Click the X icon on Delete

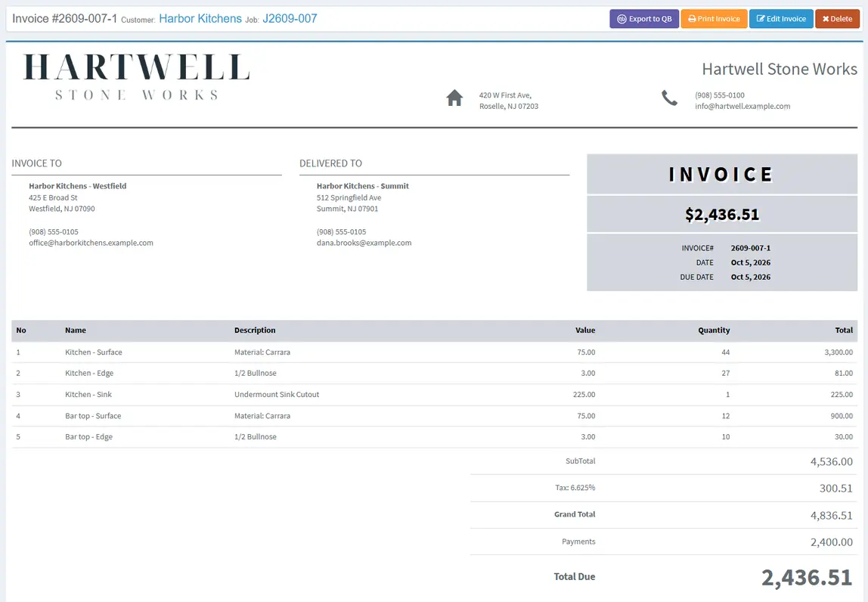pos(826,19)
